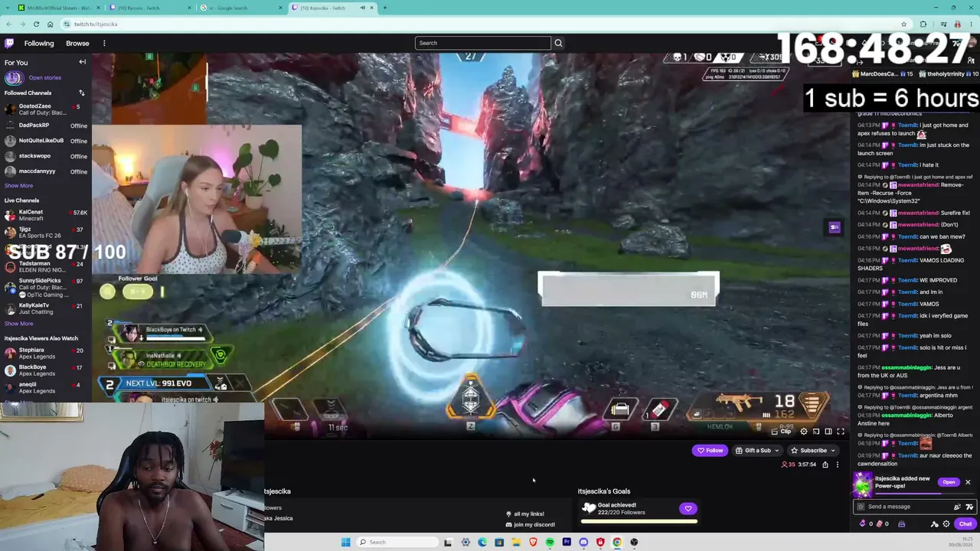Open the chat settings gear
This screenshot has width=980, height=551.
click(x=946, y=524)
